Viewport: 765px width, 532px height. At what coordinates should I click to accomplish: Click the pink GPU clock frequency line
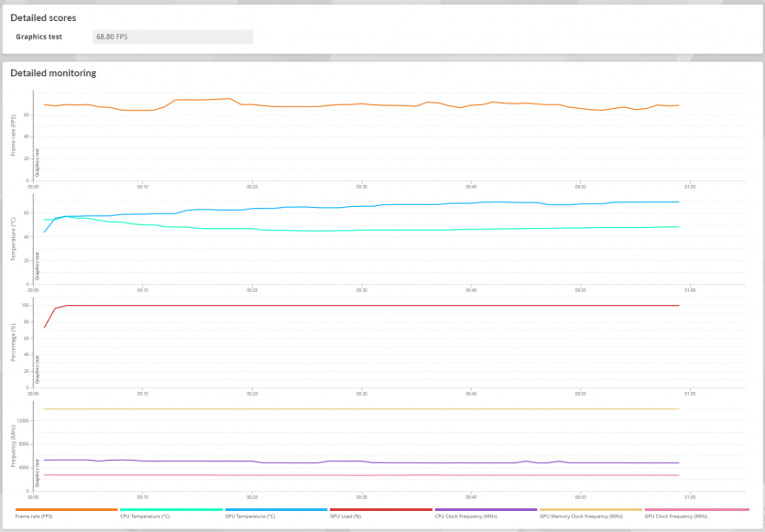366,475
